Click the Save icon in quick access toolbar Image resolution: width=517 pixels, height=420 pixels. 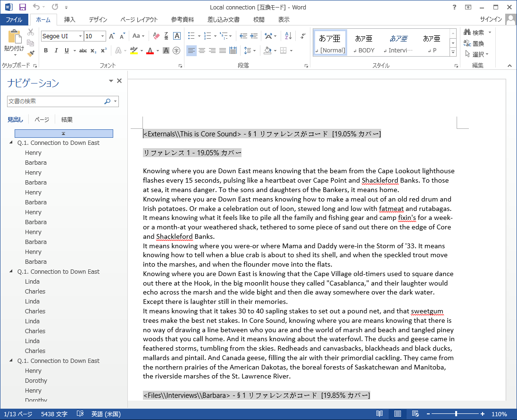pos(22,7)
